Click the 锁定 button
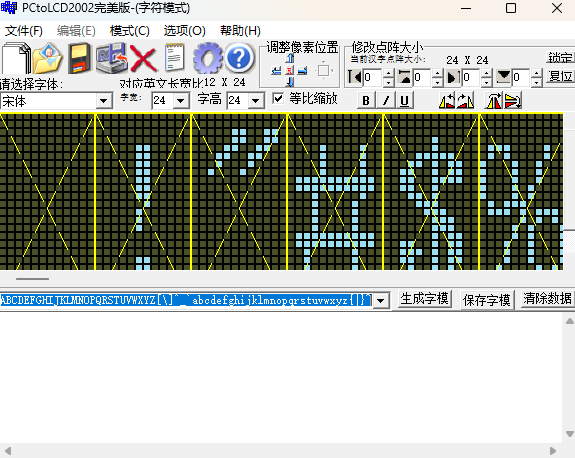Image resolution: width=575 pixels, height=458 pixels. (560, 58)
